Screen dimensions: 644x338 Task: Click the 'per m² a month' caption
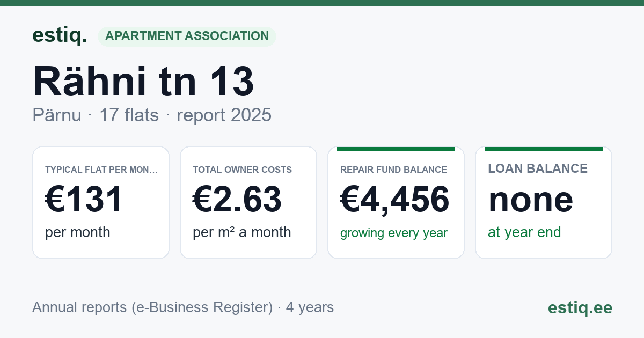[x=242, y=232]
